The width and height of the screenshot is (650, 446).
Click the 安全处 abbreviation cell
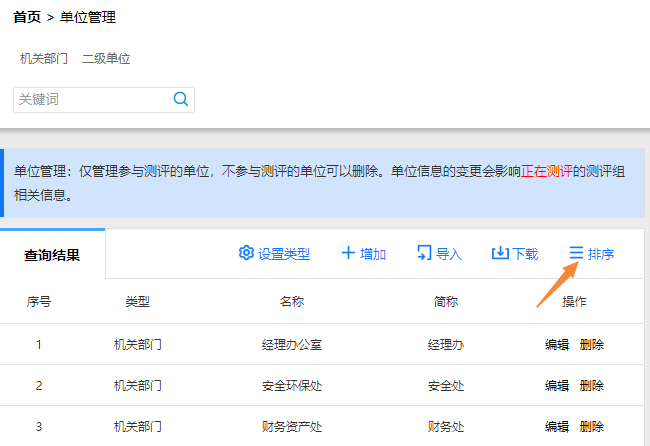tap(446, 385)
